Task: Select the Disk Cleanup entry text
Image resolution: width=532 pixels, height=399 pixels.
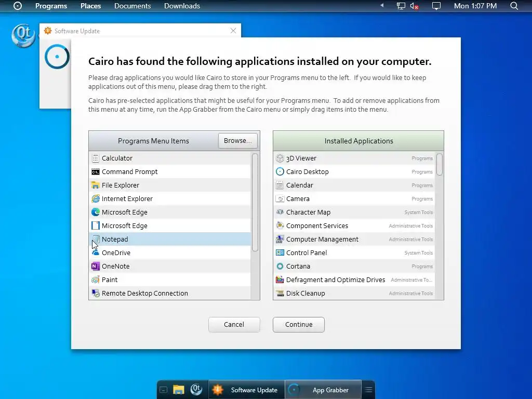Action: pyautogui.click(x=305, y=293)
